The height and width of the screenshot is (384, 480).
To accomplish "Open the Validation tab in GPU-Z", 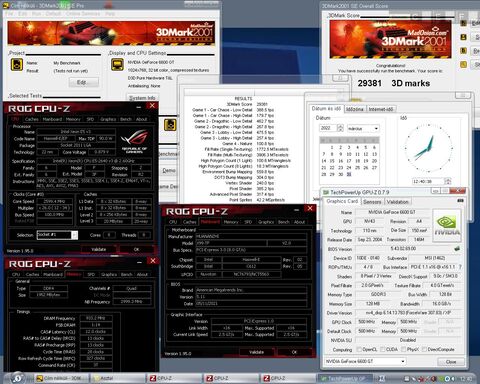I will pos(397,202).
